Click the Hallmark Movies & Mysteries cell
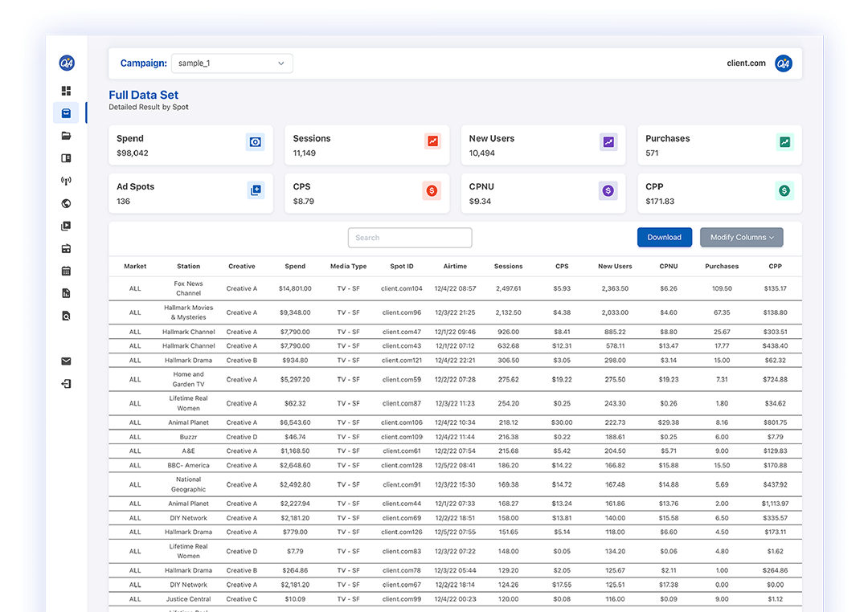Viewport: 868px width, 612px height. click(x=188, y=312)
